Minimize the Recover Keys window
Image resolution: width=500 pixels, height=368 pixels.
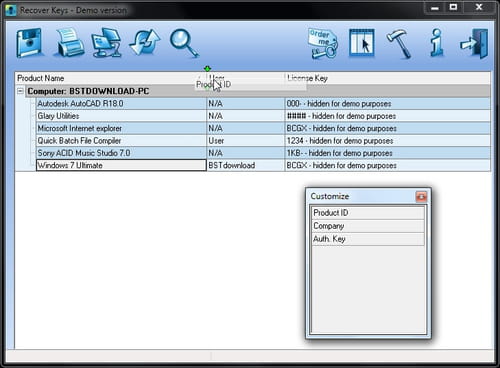[435, 7]
